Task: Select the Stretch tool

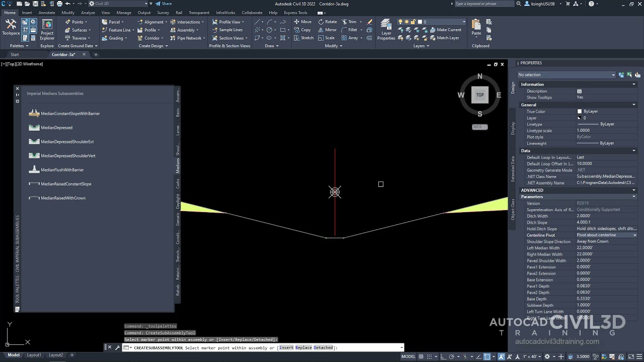Action: pyautogui.click(x=303, y=38)
